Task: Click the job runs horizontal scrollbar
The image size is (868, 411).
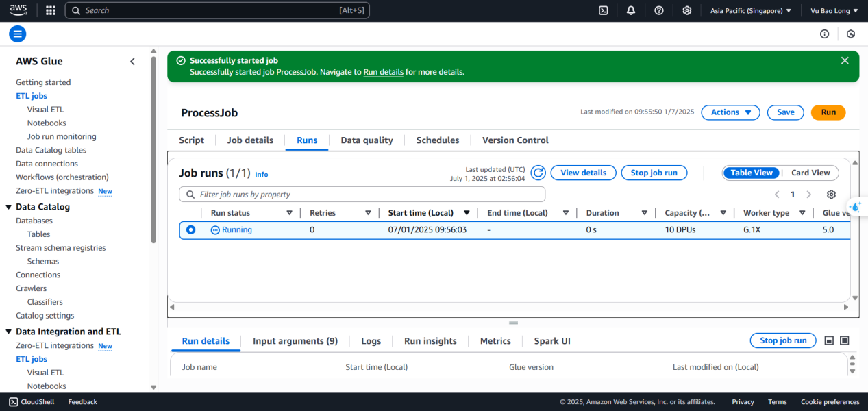Action: click(x=510, y=307)
